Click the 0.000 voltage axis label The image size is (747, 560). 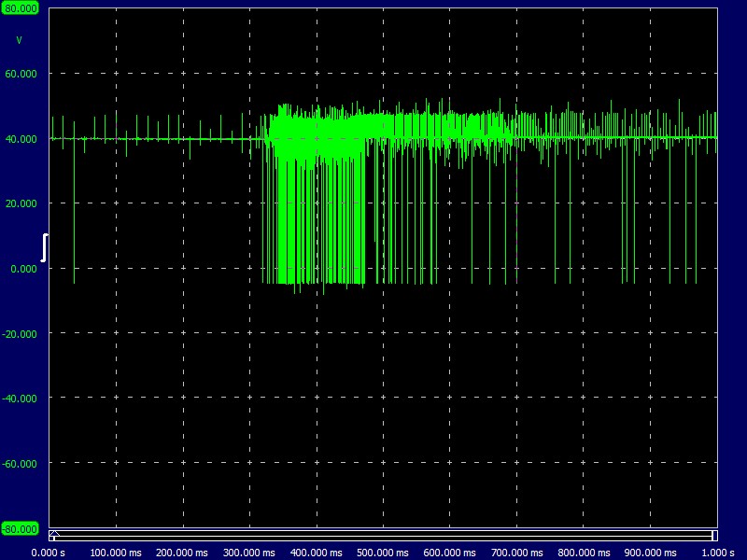coord(23,269)
